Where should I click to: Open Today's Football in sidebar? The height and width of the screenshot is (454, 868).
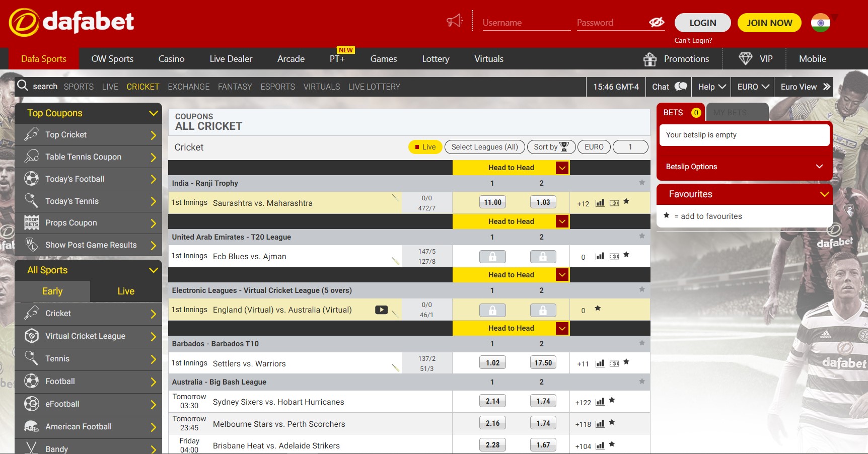click(89, 179)
